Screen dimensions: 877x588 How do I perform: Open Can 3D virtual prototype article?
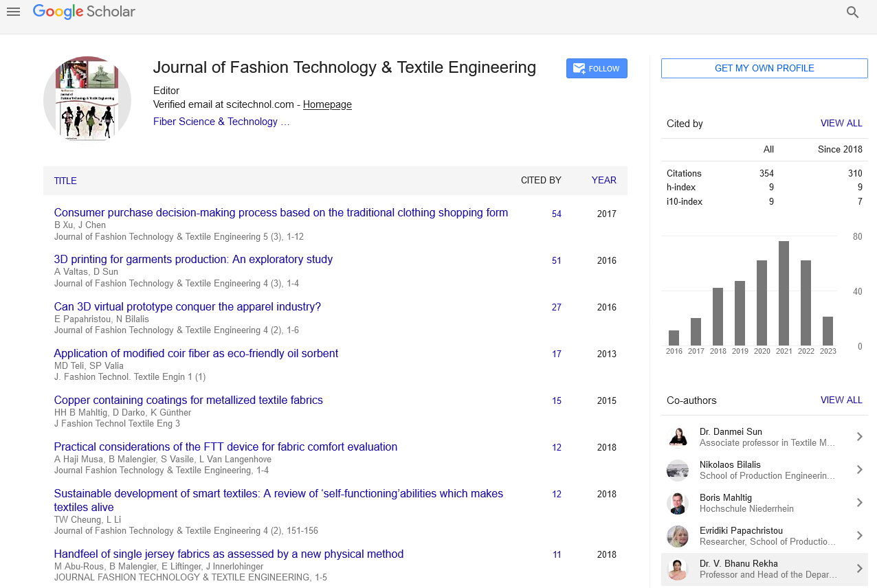pyautogui.click(x=188, y=306)
